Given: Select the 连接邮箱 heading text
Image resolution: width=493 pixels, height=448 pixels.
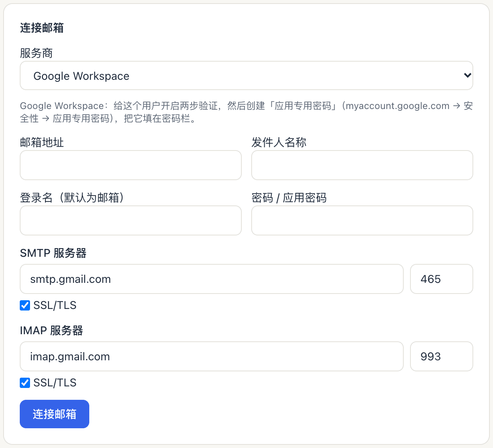Looking at the screenshot, I should click(42, 28).
